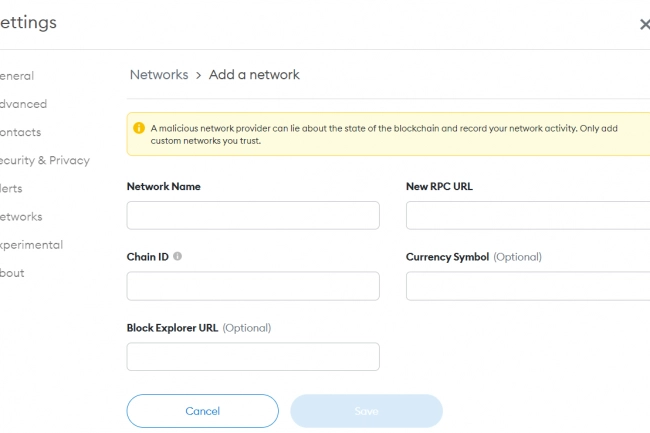
Task: Open the About section
Action: point(12,273)
